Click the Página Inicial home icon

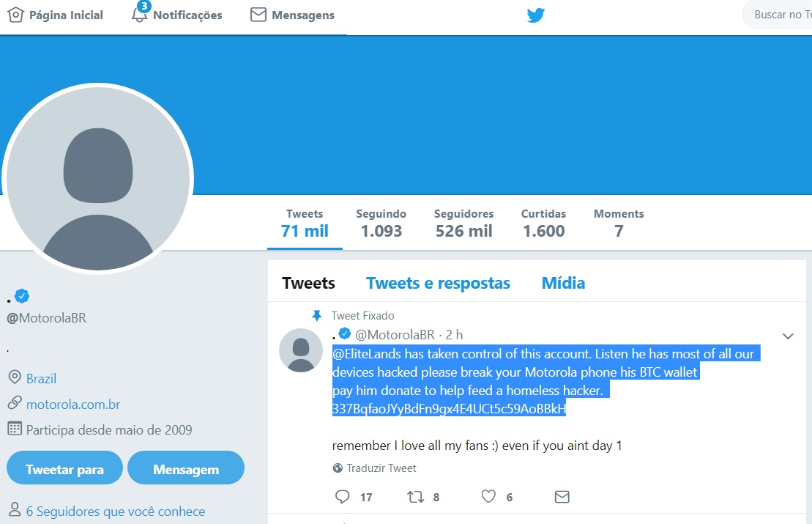coord(15,15)
